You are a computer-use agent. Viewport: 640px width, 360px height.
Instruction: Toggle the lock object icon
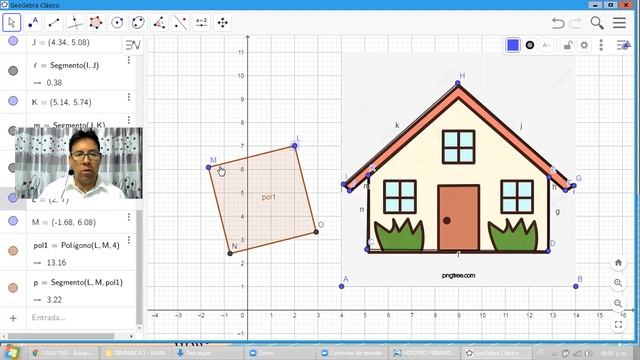click(x=568, y=45)
